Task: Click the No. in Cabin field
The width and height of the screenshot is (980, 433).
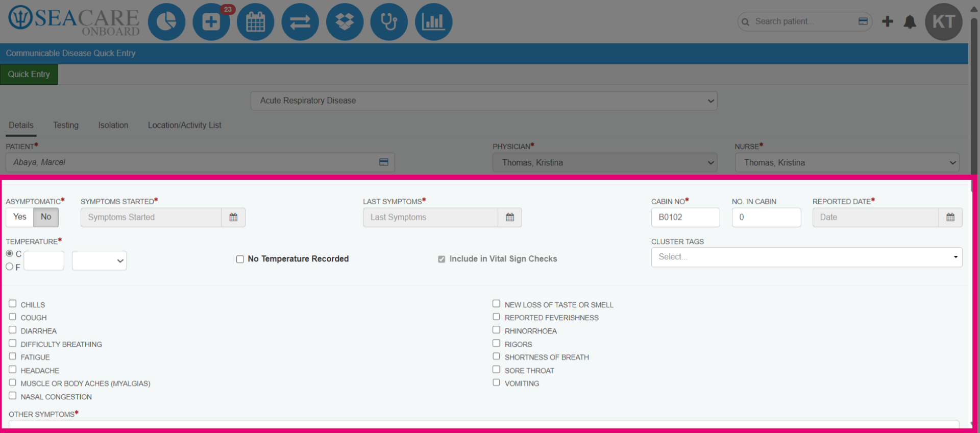Action: click(766, 217)
